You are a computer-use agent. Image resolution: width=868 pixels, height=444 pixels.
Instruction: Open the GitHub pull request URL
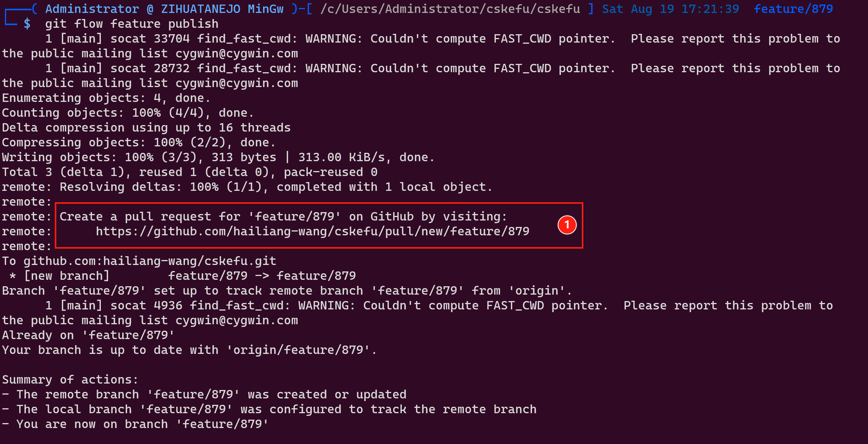[x=312, y=231]
